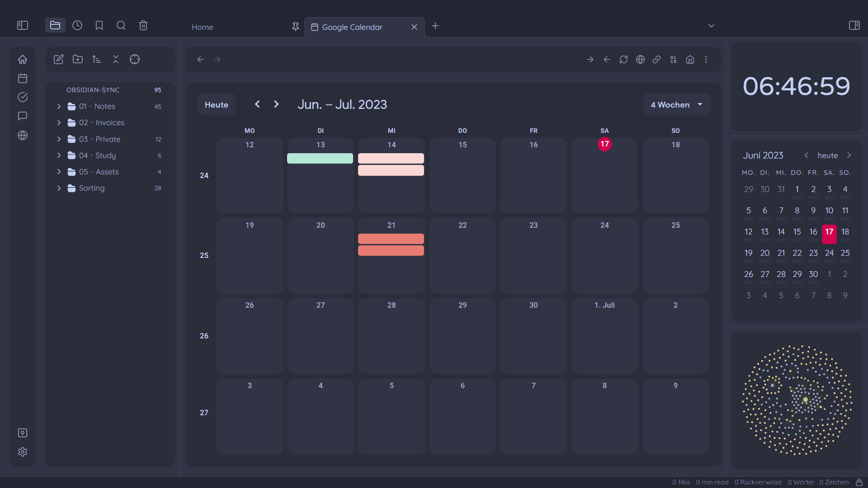Open the bookmarks icon in top bar

pos(99,26)
